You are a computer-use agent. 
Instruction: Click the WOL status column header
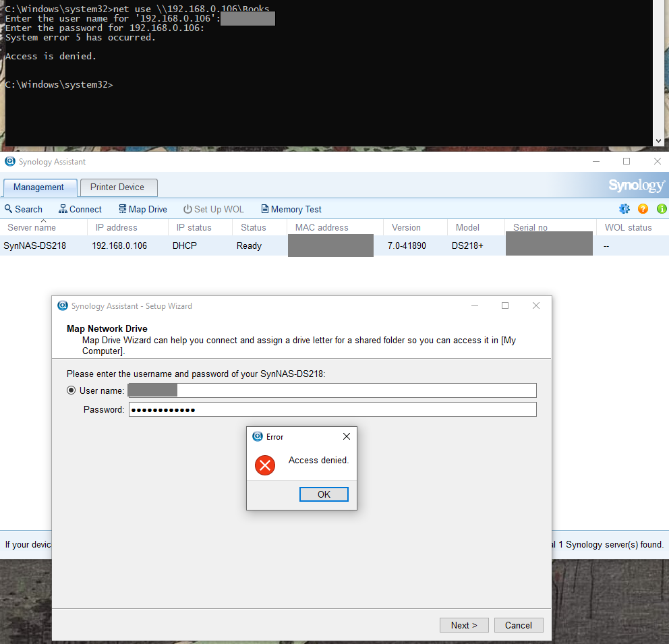tap(633, 227)
